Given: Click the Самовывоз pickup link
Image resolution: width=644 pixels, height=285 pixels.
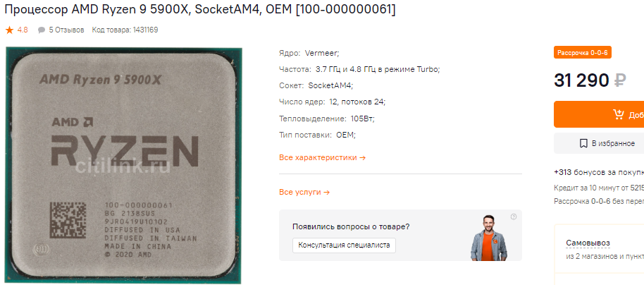Looking at the screenshot, I should click(588, 243).
